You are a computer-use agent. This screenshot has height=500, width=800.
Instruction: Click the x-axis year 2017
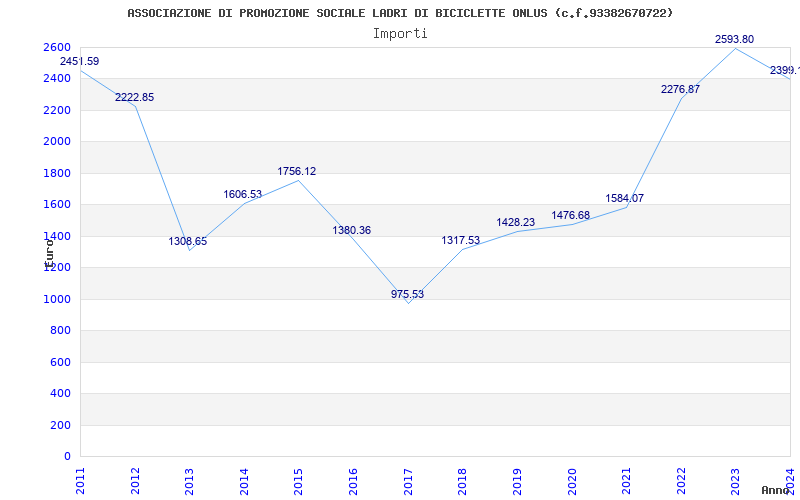pyautogui.click(x=408, y=481)
